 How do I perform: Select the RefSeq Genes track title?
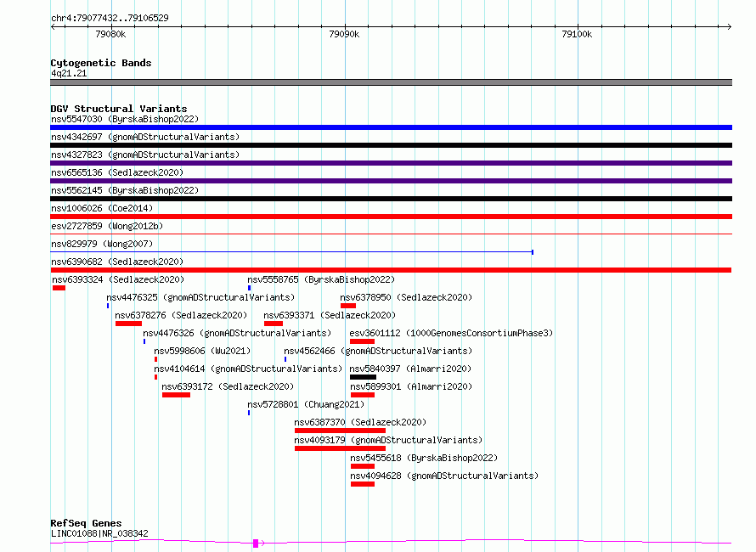coord(86,523)
